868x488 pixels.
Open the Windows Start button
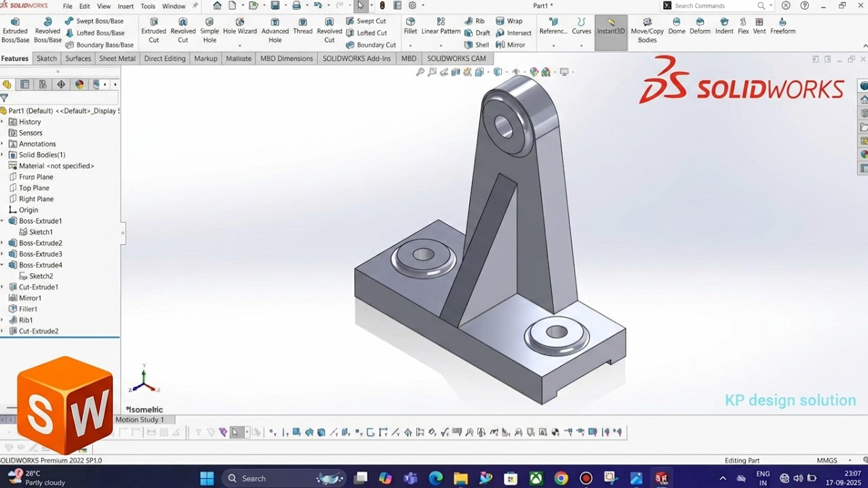point(207,479)
